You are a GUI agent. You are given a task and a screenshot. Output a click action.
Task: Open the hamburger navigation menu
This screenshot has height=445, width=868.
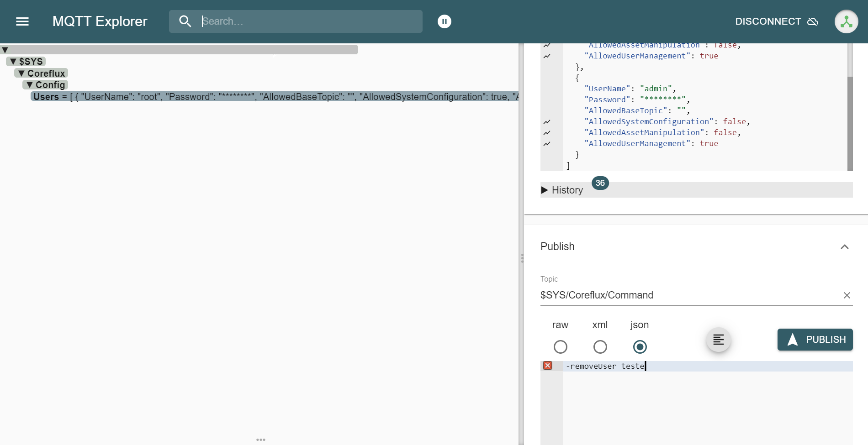[22, 21]
